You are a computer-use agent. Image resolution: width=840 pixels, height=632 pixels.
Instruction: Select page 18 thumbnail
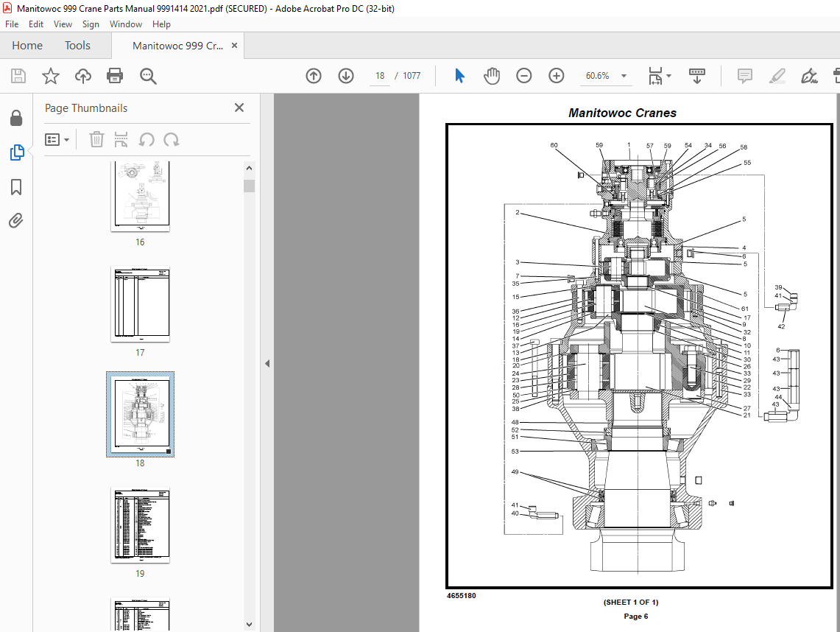pyautogui.click(x=141, y=414)
